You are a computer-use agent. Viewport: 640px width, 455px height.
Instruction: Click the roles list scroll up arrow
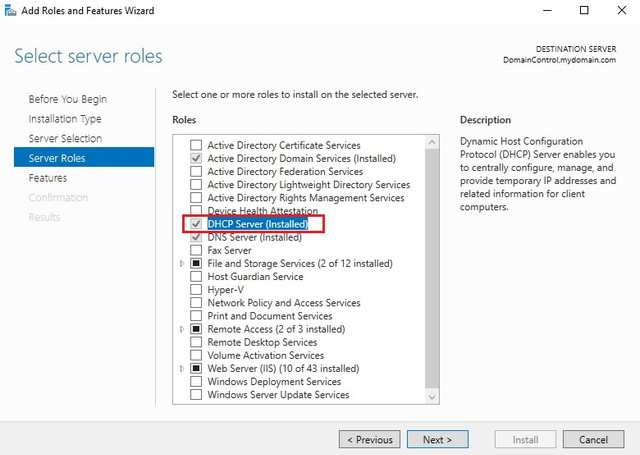tap(432, 142)
